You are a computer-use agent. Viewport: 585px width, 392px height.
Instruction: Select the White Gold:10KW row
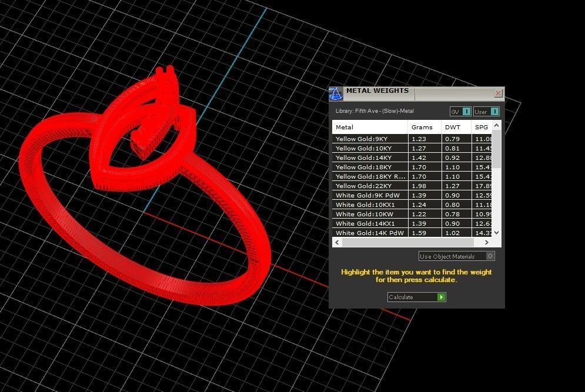[412, 214]
